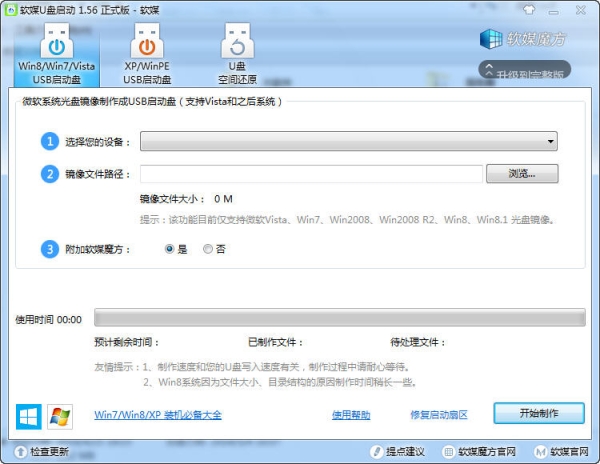Open the Win7/Win8/XP 装机必备大全 link

[158, 415]
